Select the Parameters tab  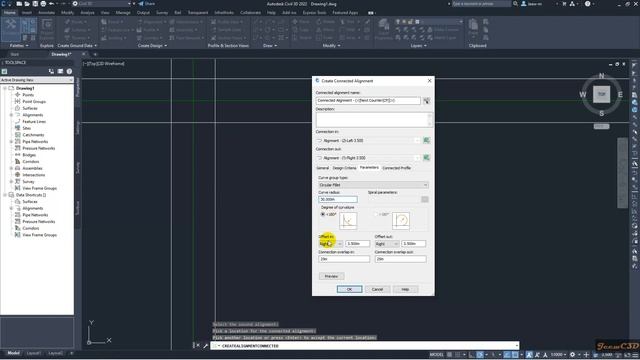click(369, 167)
